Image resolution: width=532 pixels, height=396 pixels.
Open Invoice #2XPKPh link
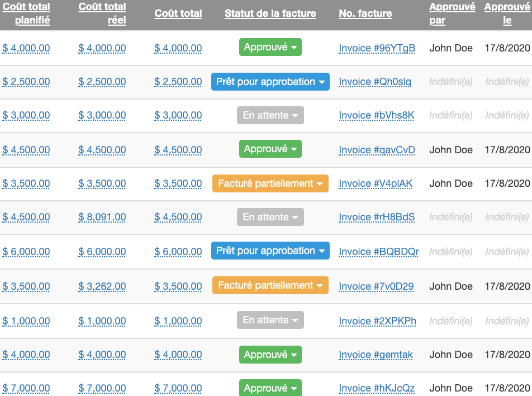pos(377,321)
